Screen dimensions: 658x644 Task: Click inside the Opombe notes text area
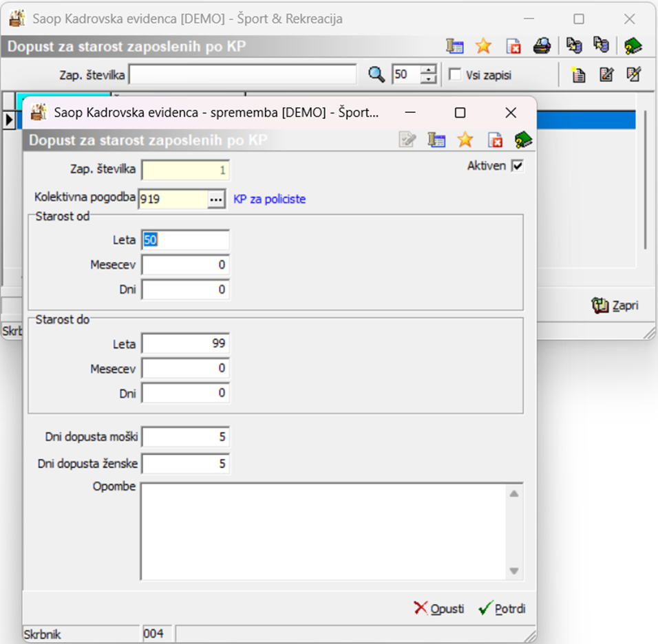tap(323, 532)
